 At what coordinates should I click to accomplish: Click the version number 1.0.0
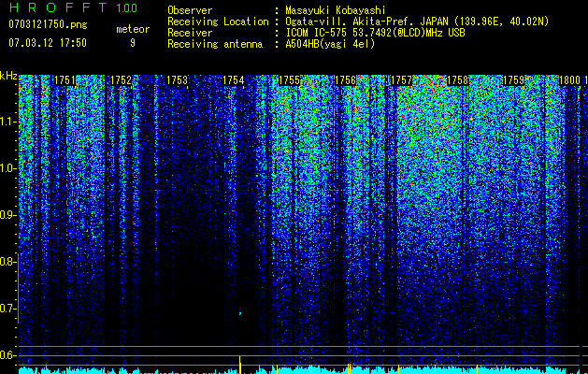tap(127, 7)
